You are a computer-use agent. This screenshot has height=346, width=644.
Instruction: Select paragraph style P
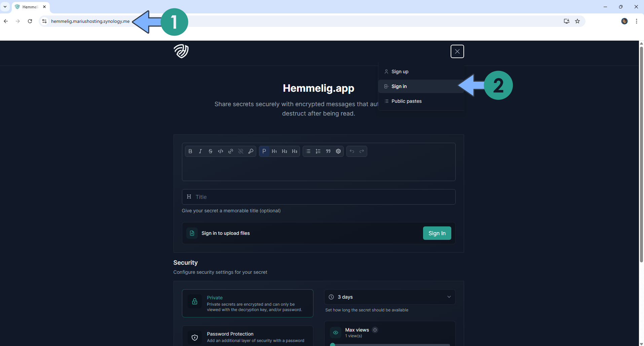coord(264,151)
